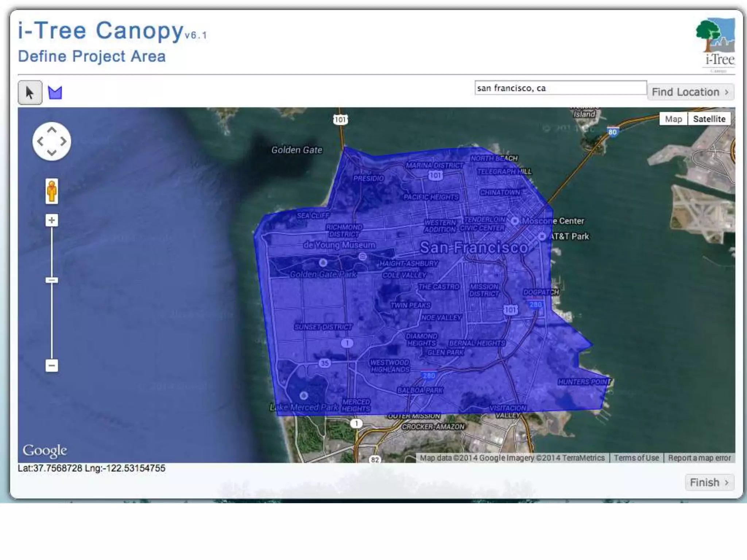
Task: Pan map up with arrow control
Action: click(52, 130)
